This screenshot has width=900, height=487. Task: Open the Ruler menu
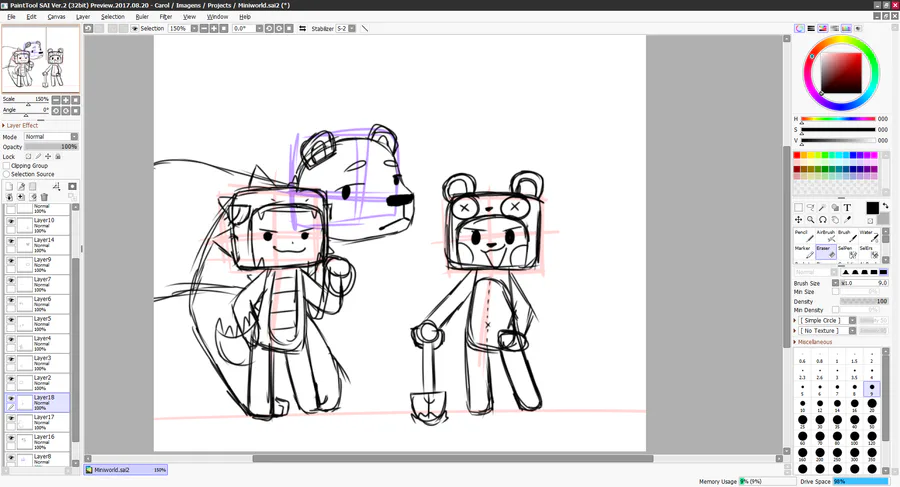142,17
